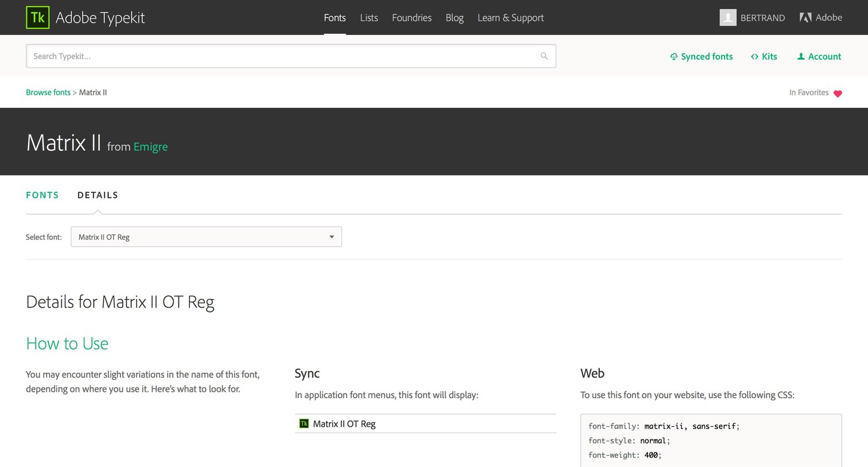This screenshot has height=467, width=868.
Task: Click the In Favorites label
Action: coord(809,92)
